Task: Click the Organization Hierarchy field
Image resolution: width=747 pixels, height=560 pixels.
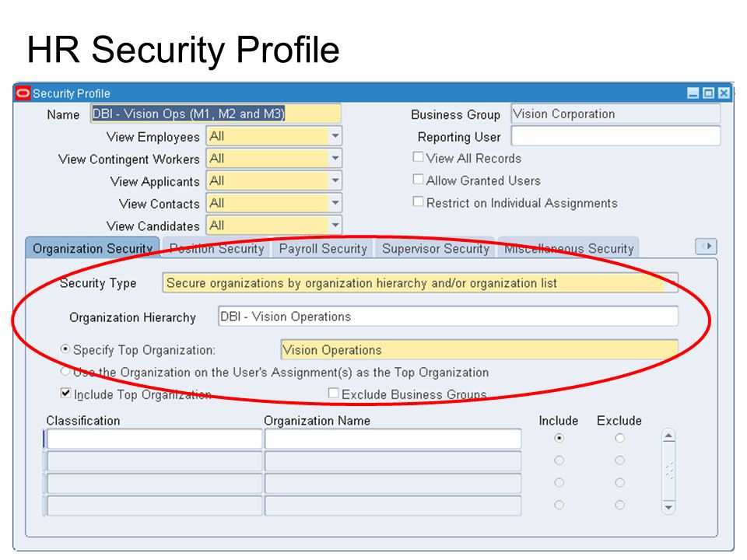Action: pos(448,317)
